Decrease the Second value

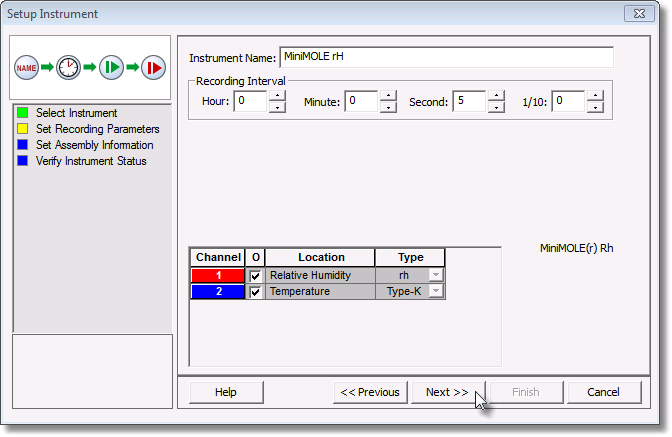pos(496,107)
